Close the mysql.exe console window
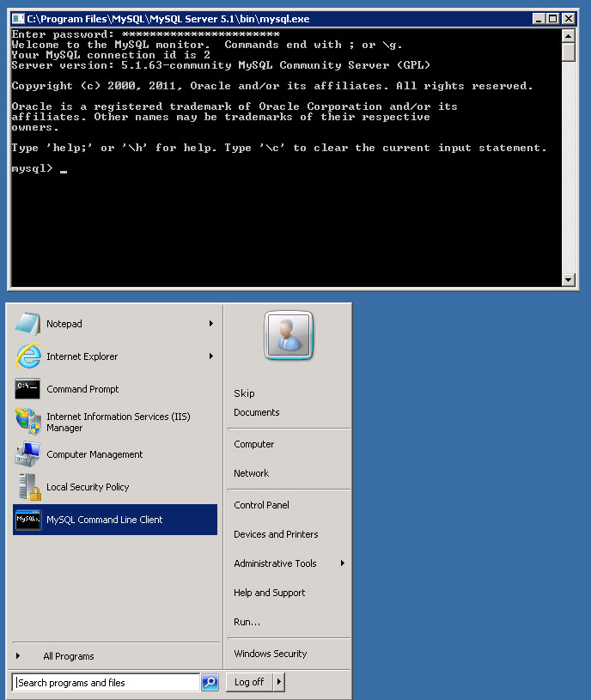Screen dimensions: 591x700 (568, 19)
